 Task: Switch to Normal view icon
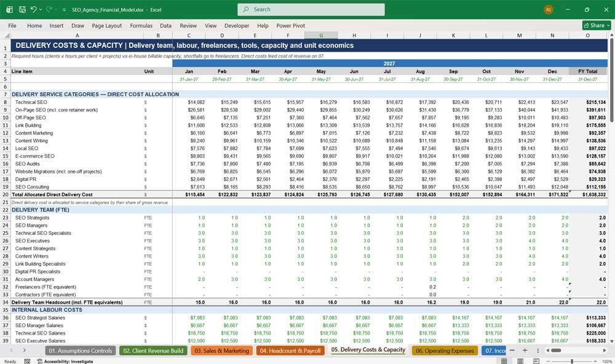(504, 361)
